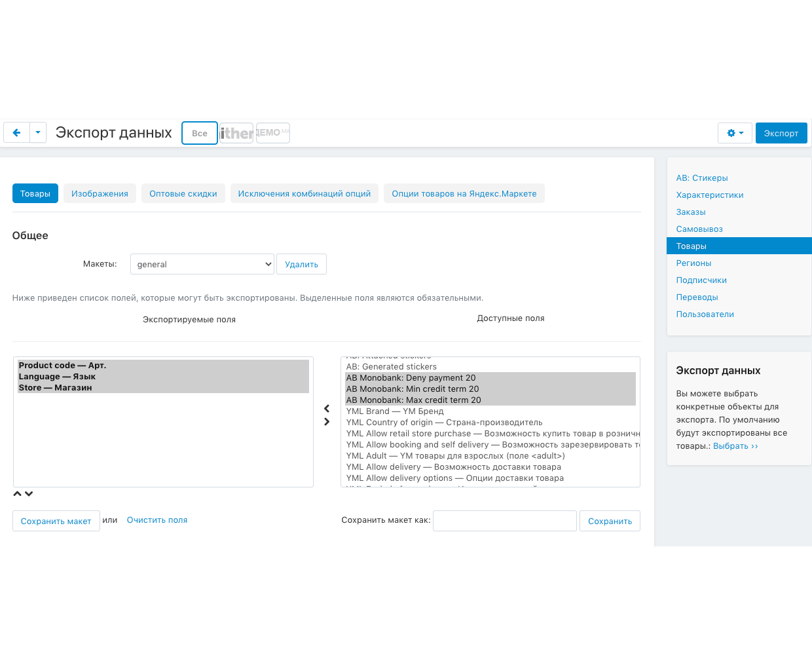Screen dimensions: 812x665
Task: Focus the layout name input field
Action: point(504,521)
